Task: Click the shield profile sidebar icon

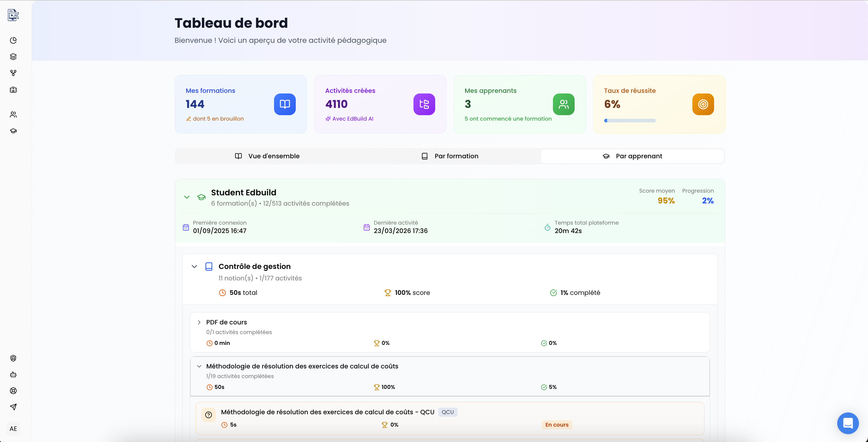Action: 13,358
